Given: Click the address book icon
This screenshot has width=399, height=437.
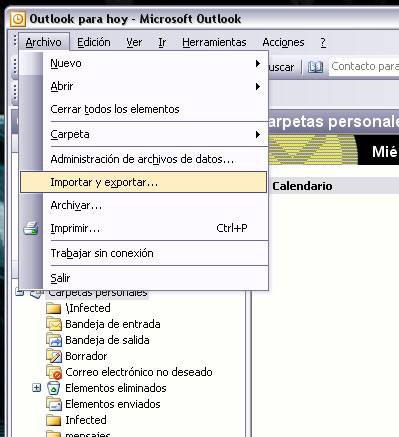Looking at the screenshot, I should (315, 67).
